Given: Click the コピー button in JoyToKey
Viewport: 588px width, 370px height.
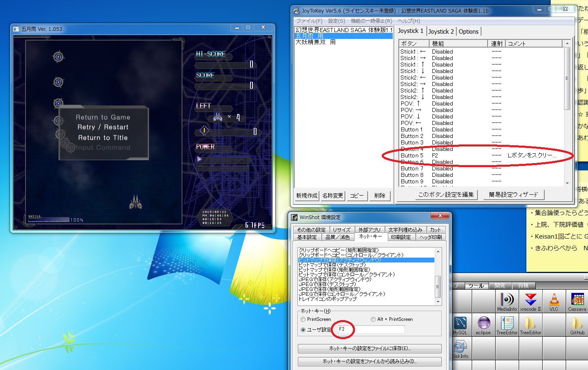Looking at the screenshot, I should pyautogui.click(x=357, y=196).
